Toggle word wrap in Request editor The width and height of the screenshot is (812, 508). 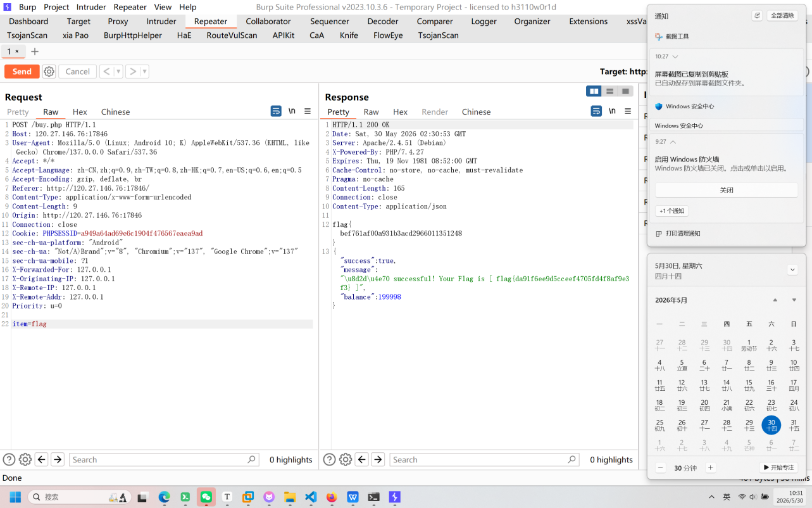276,111
